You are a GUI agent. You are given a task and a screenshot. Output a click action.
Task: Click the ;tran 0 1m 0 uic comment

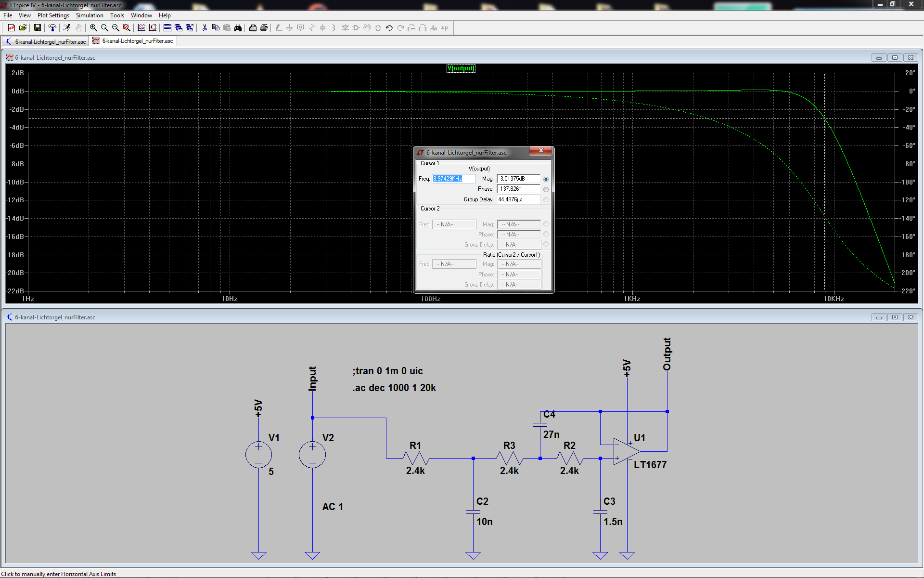point(388,371)
